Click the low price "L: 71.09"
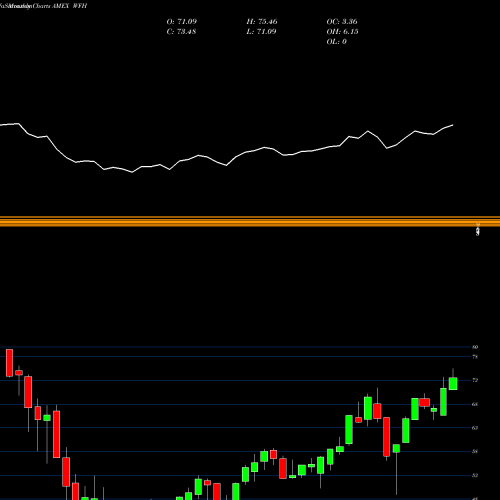 (261, 32)
